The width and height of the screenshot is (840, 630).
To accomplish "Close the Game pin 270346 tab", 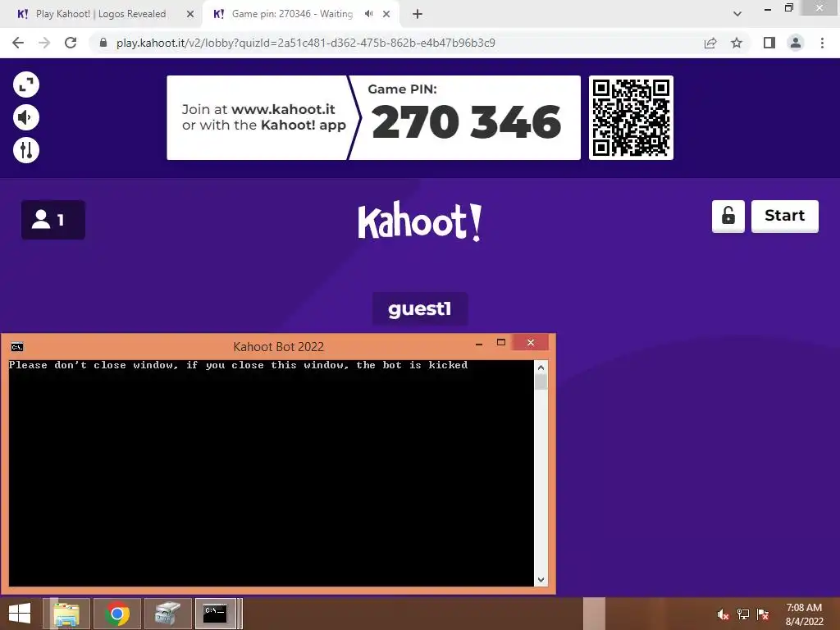I will (386, 15).
